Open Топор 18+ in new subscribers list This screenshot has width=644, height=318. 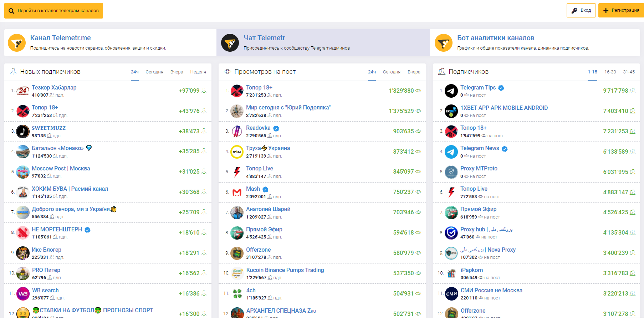[x=45, y=108]
